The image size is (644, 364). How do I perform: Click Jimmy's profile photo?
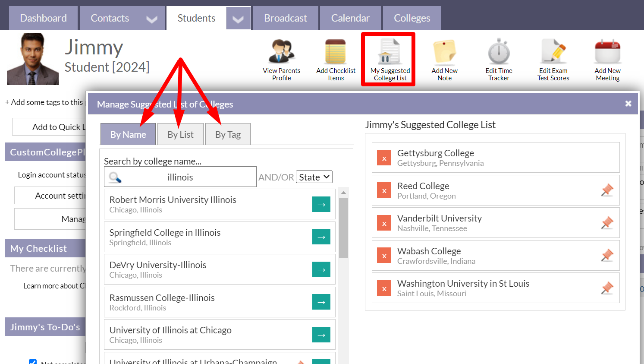(x=33, y=59)
